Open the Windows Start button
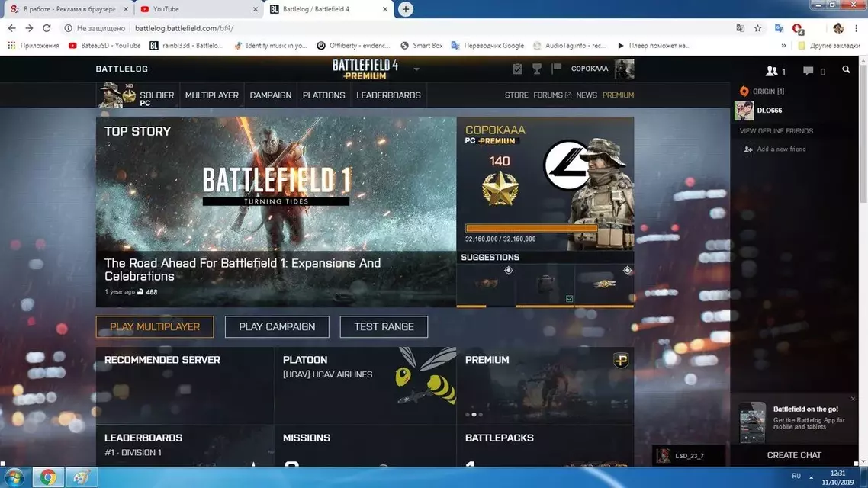The height and width of the screenshot is (488, 868). coord(14,477)
